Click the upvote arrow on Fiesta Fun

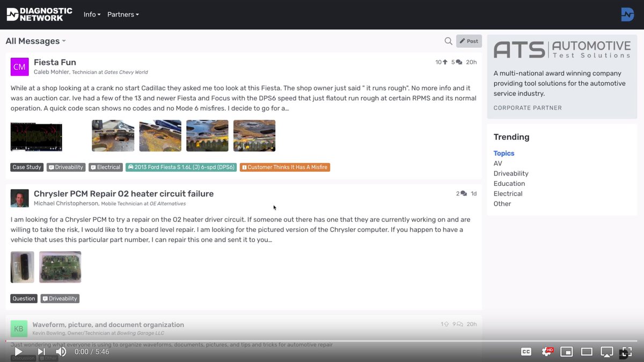445,62
